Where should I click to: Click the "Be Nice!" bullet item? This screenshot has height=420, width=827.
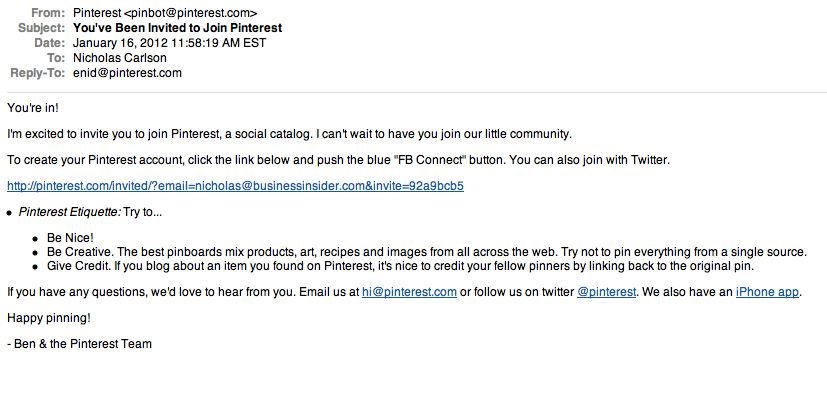70,238
